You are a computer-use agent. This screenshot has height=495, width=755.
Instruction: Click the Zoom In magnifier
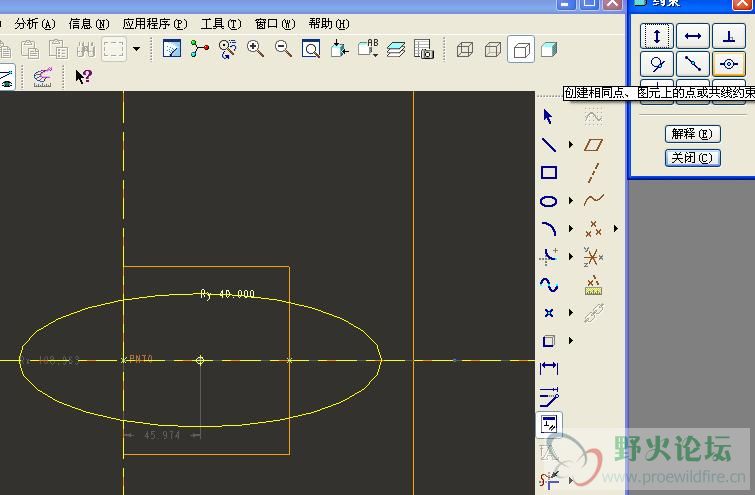click(x=255, y=49)
